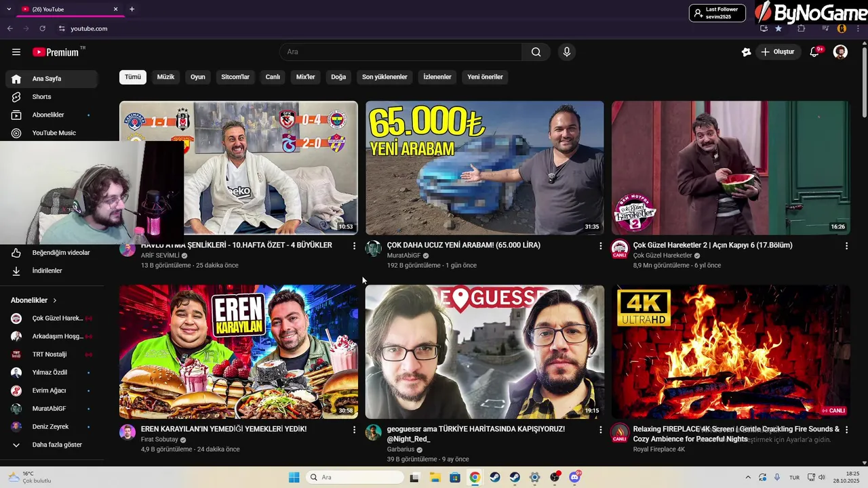Click the Windows taskbar search box
Image resolution: width=868 pixels, height=488 pixels.
coord(355,477)
